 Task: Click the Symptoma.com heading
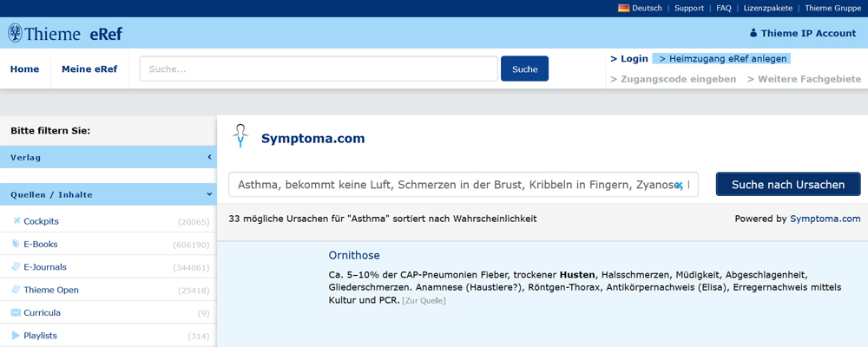point(312,138)
